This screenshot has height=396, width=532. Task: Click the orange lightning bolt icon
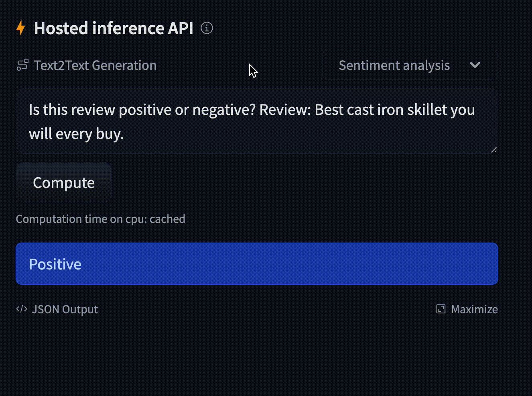(x=21, y=28)
